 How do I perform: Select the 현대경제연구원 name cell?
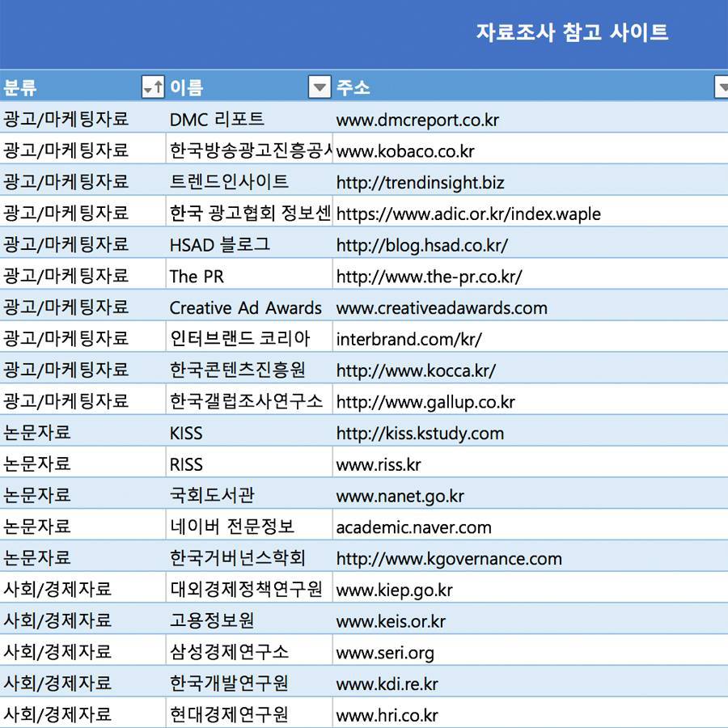pos(249,713)
